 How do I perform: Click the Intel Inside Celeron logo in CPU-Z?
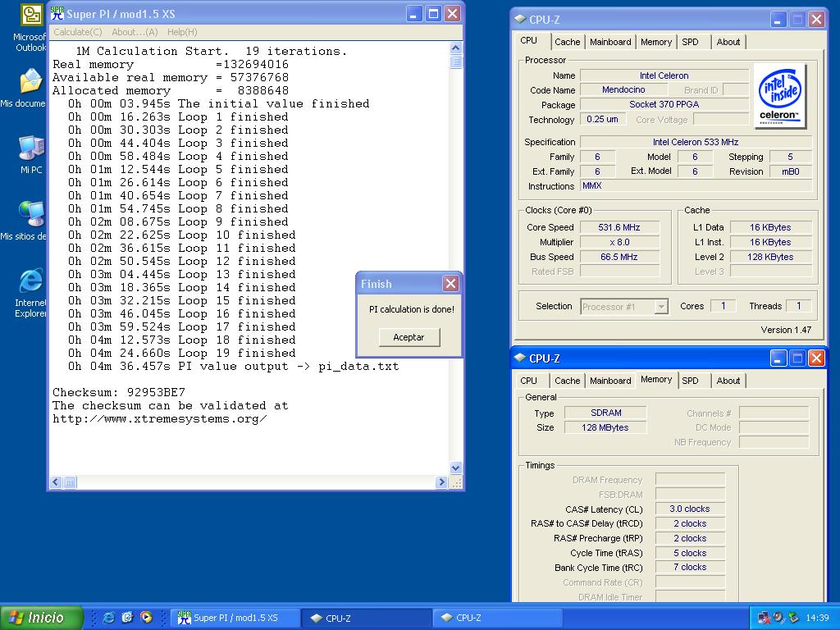(780, 96)
